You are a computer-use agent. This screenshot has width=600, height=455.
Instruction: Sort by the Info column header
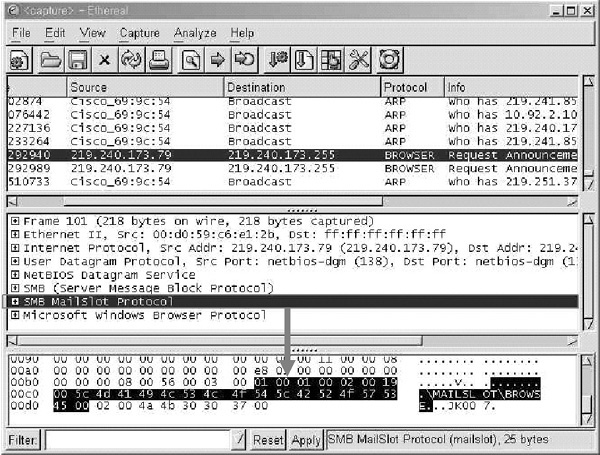pyautogui.click(x=511, y=87)
